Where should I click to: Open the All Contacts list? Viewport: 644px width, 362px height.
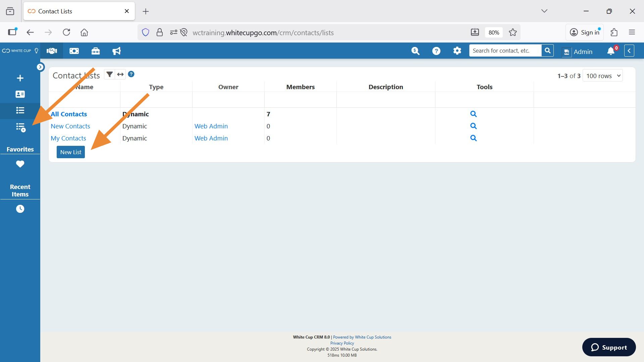(x=69, y=114)
